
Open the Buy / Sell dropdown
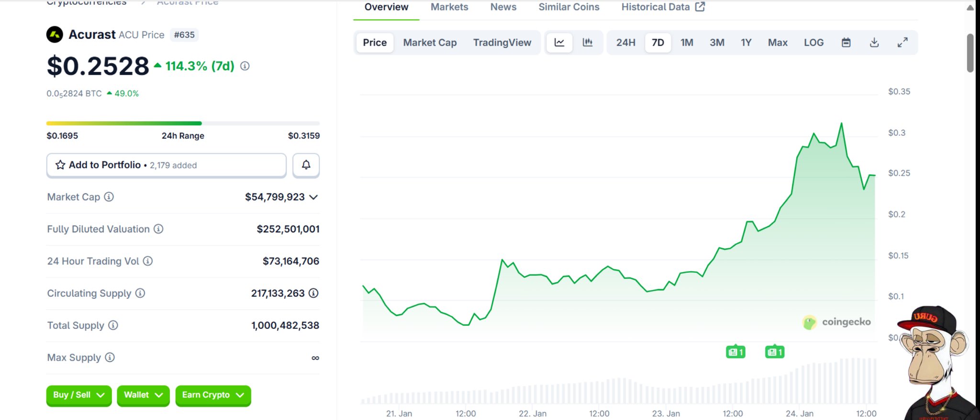(78, 395)
